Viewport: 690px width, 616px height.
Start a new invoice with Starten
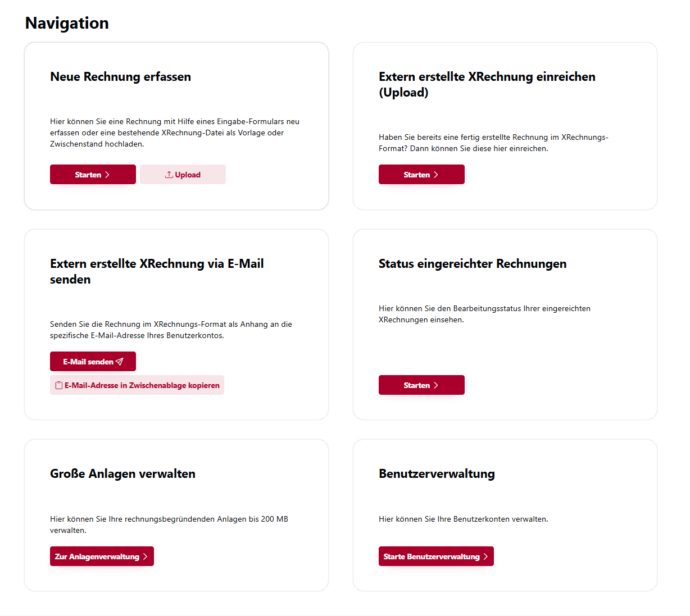coord(93,175)
